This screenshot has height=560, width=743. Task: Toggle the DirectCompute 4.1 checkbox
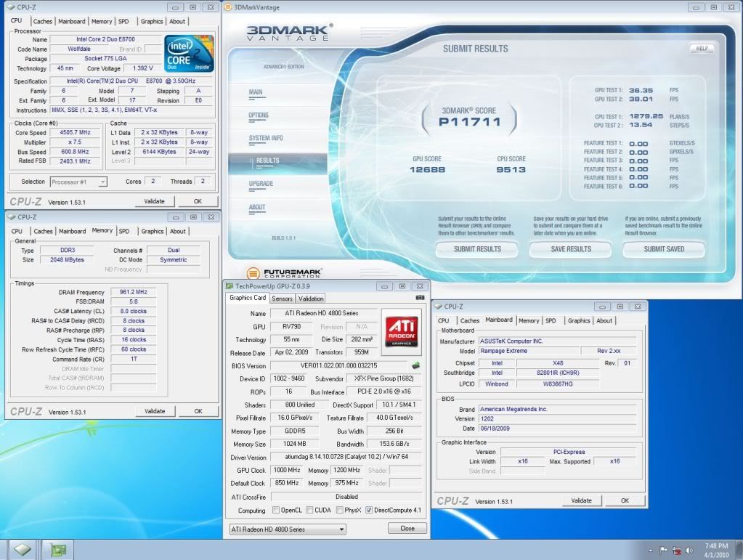(369, 511)
